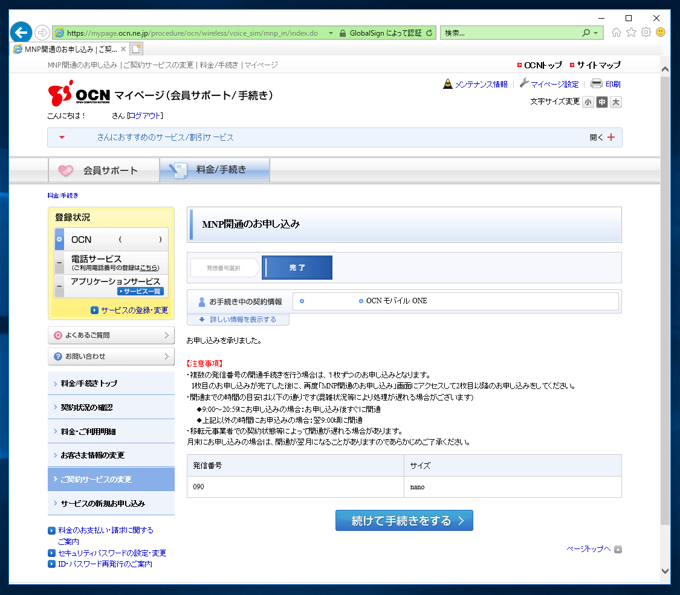Click the nano size table cell
This screenshot has width=680, height=595.
click(x=513, y=487)
